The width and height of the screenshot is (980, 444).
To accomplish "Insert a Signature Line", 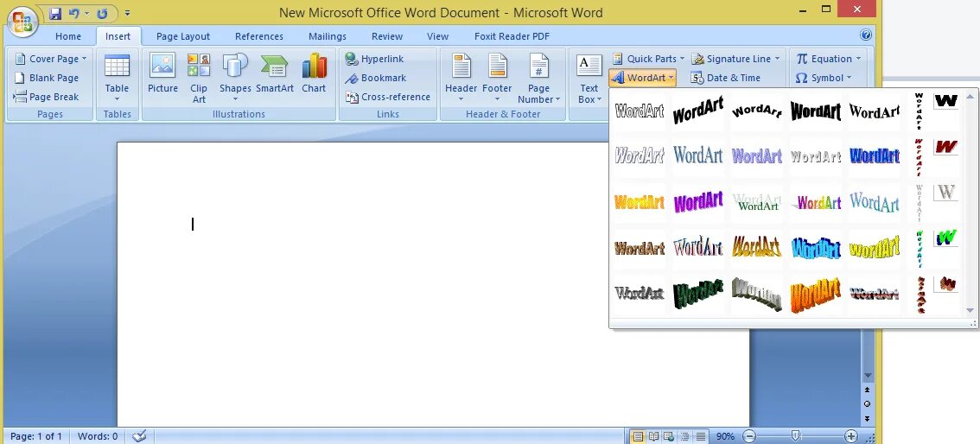I will 736,59.
